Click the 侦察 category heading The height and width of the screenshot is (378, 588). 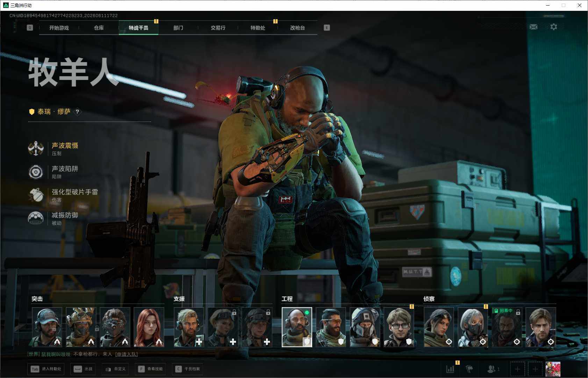pyautogui.click(x=429, y=299)
